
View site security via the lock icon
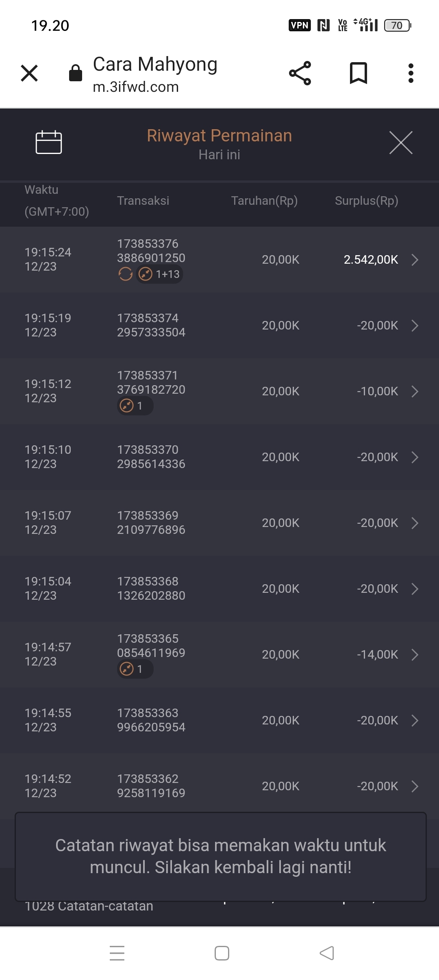coord(76,74)
